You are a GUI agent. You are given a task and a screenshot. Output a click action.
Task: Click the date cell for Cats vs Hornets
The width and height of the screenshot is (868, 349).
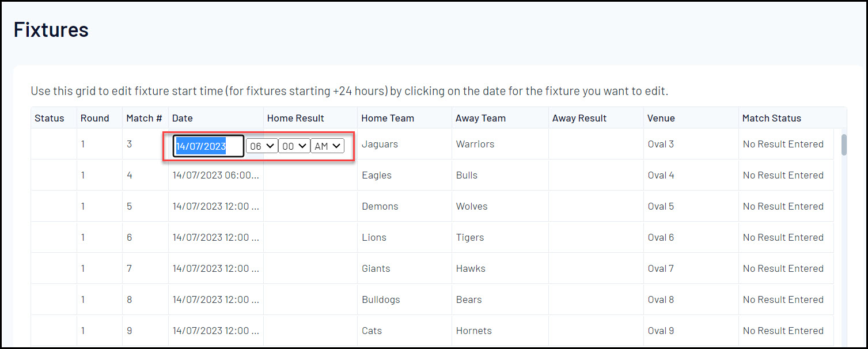pyautogui.click(x=216, y=331)
